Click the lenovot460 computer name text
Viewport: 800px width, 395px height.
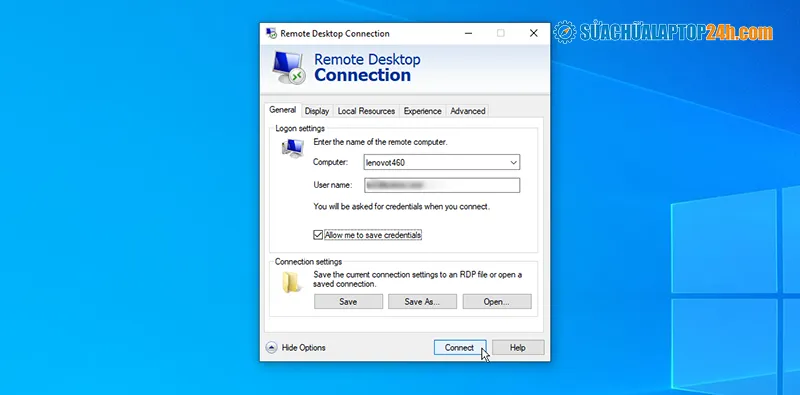click(x=385, y=163)
